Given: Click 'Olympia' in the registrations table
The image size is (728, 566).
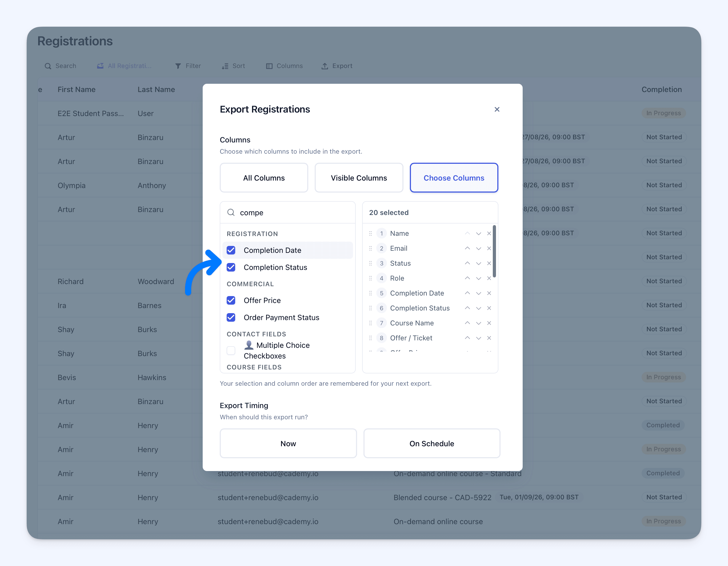Looking at the screenshot, I should click(71, 185).
